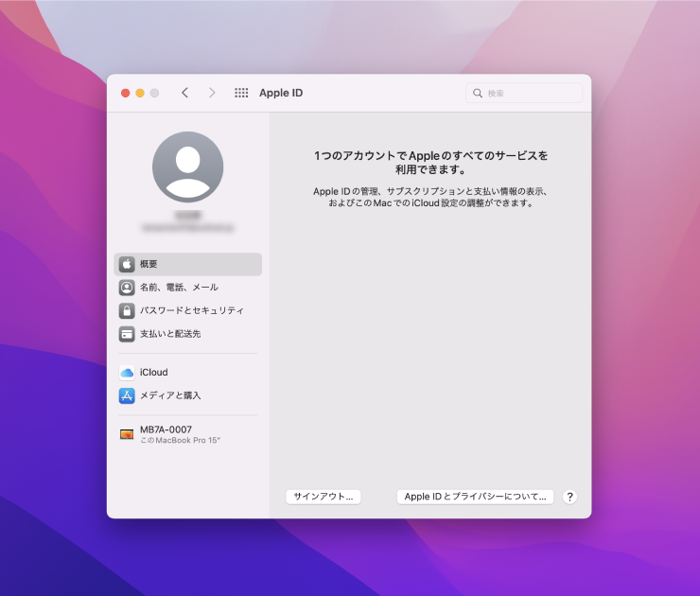
Task: Click the card icon for 支払いと配送先
Action: (127, 334)
